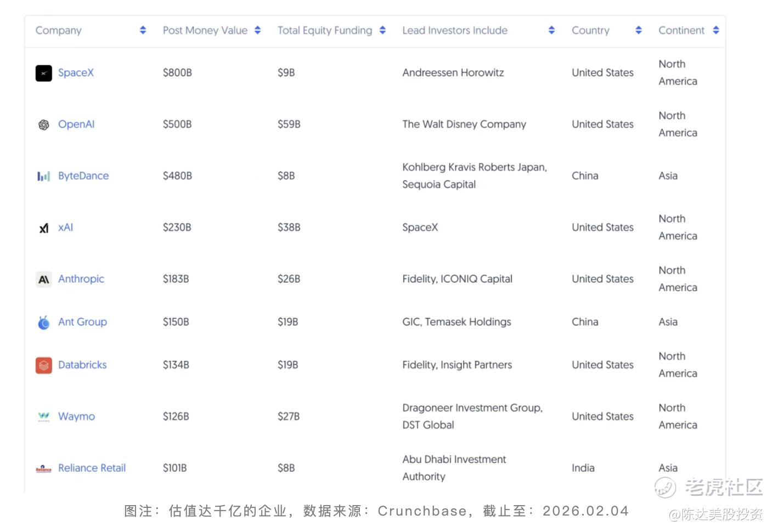Click the Dragoneer Investment Group cell
778x532 pixels.
(x=472, y=416)
